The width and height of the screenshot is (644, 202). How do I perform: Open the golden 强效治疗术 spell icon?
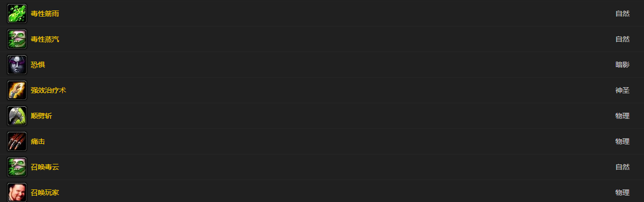pos(17,90)
